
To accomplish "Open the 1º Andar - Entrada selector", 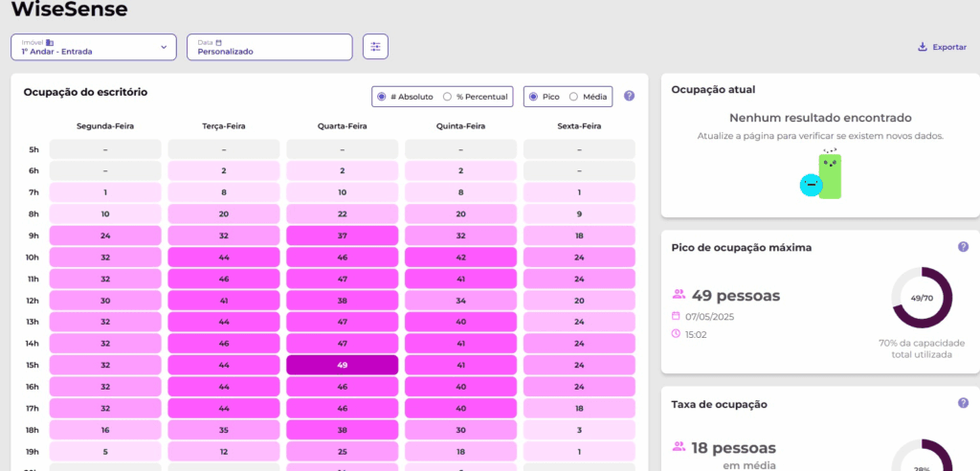I will [93, 47].
